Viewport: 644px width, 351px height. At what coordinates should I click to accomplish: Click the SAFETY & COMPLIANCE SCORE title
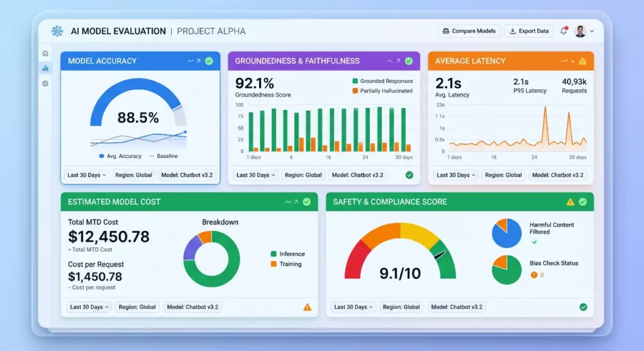pyautogui.click(x=390, y=202)
